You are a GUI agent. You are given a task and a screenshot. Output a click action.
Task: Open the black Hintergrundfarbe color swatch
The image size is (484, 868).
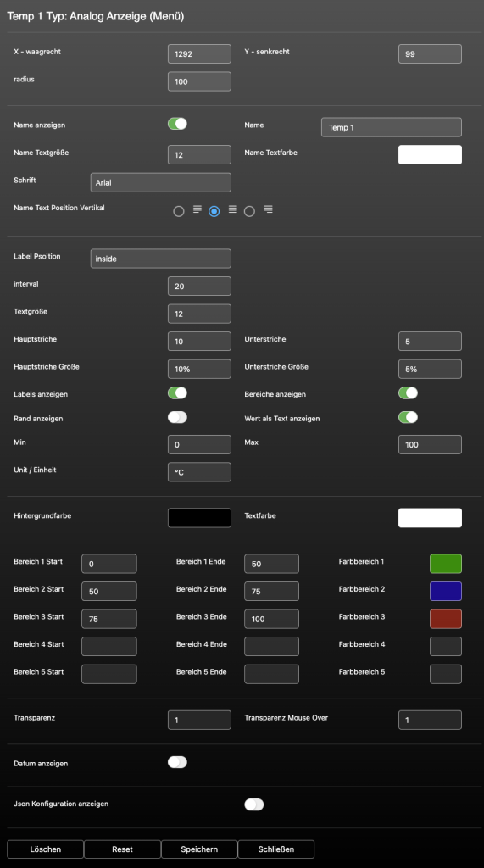click(199, 518)
